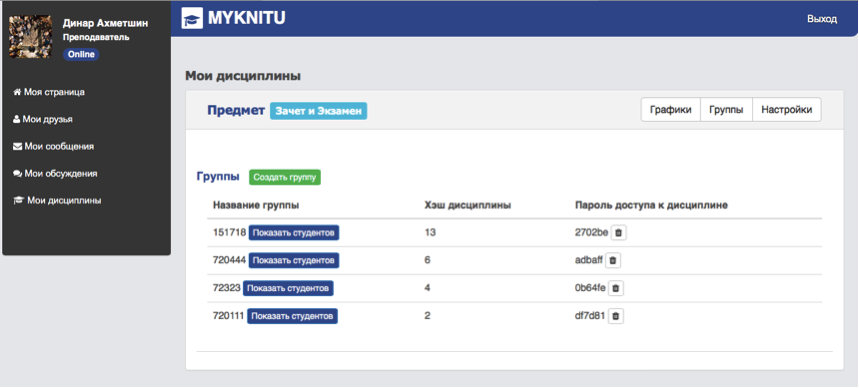Click the Создать группу button

[x=285, y=177]
